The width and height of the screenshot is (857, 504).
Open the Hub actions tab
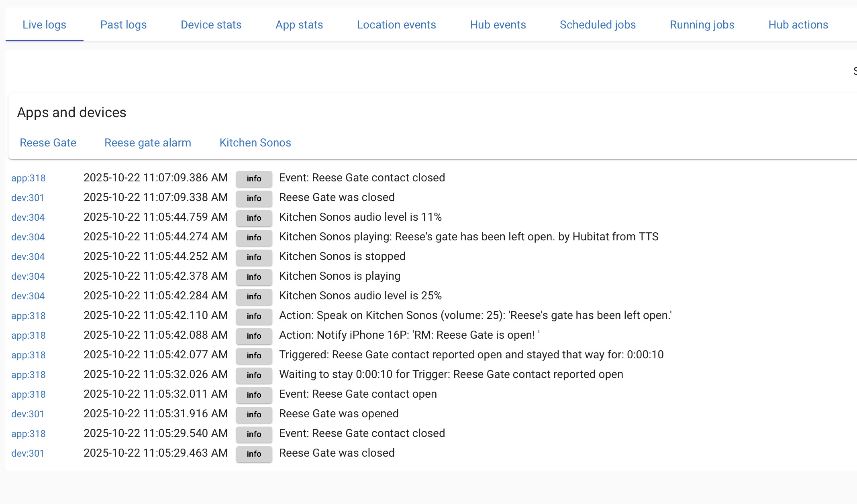coord(798,25)
